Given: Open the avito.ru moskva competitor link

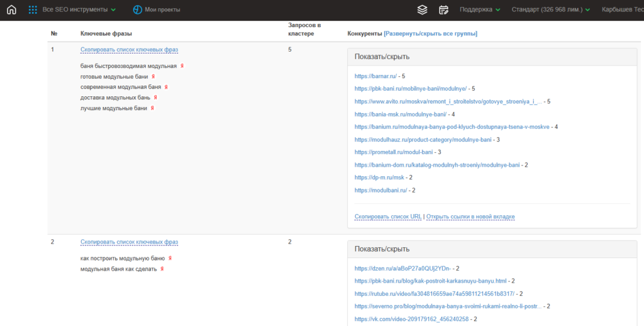Looking at the screenshot, I should pyautogui.click(x=448, y=101).
